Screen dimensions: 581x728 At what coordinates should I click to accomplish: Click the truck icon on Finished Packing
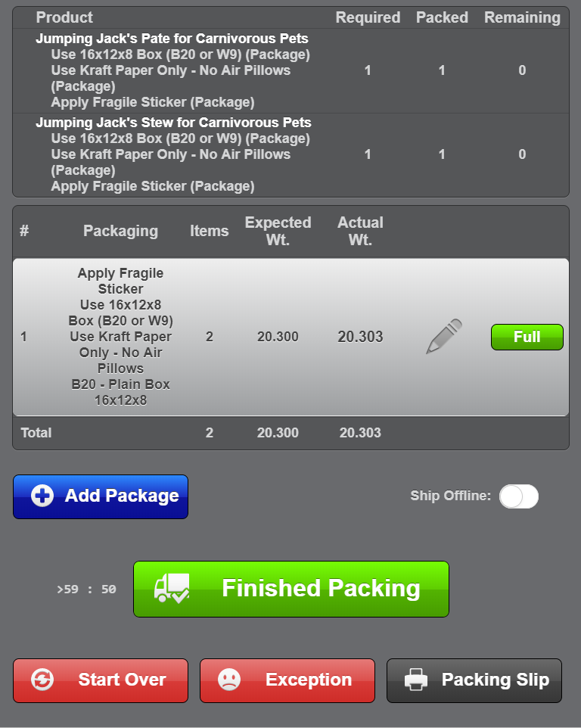point(172,588)
